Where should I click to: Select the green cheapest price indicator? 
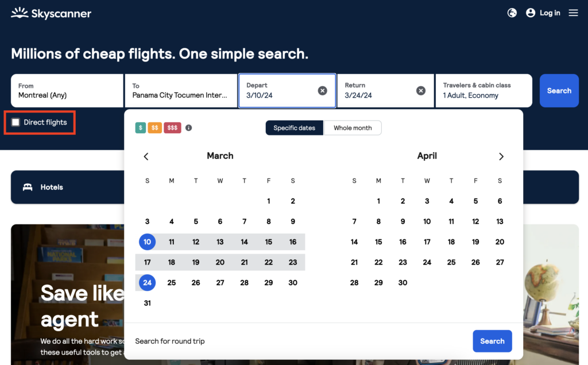coord(140,128)
